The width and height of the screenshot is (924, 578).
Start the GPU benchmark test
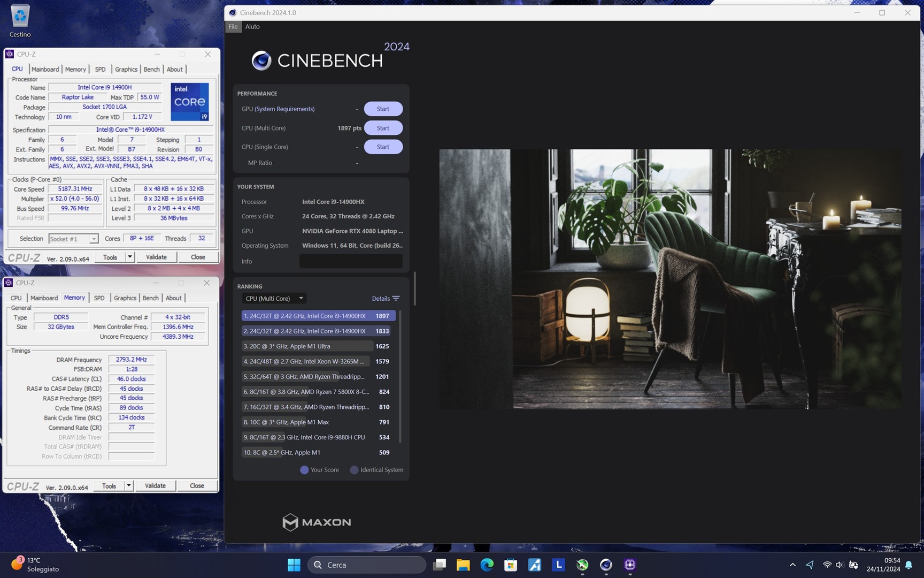click(383, 109)
